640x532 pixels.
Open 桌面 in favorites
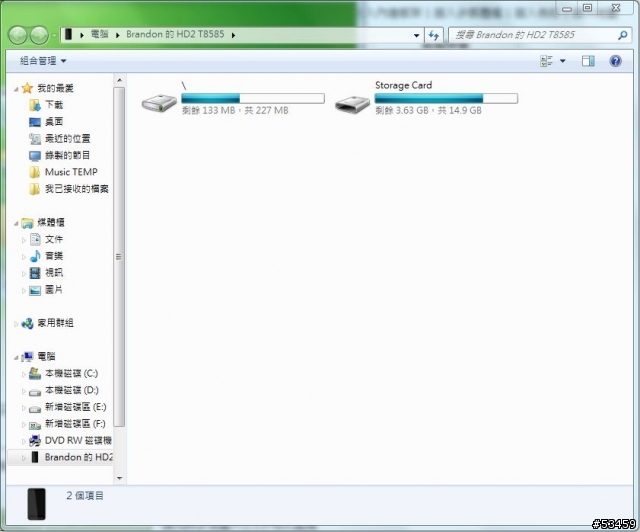pos(54,122)
